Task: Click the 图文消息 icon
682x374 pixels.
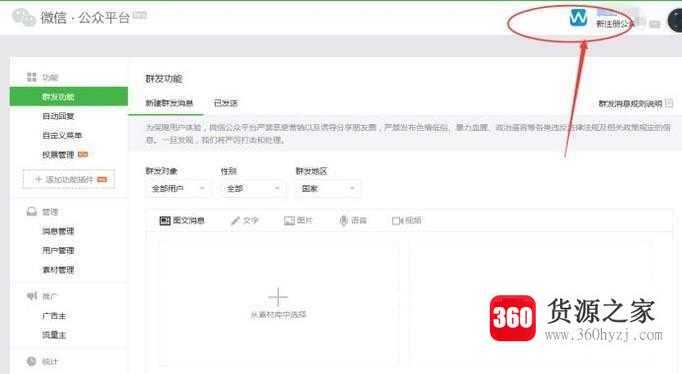Action: pyautogui.click(x=165, y=220)
